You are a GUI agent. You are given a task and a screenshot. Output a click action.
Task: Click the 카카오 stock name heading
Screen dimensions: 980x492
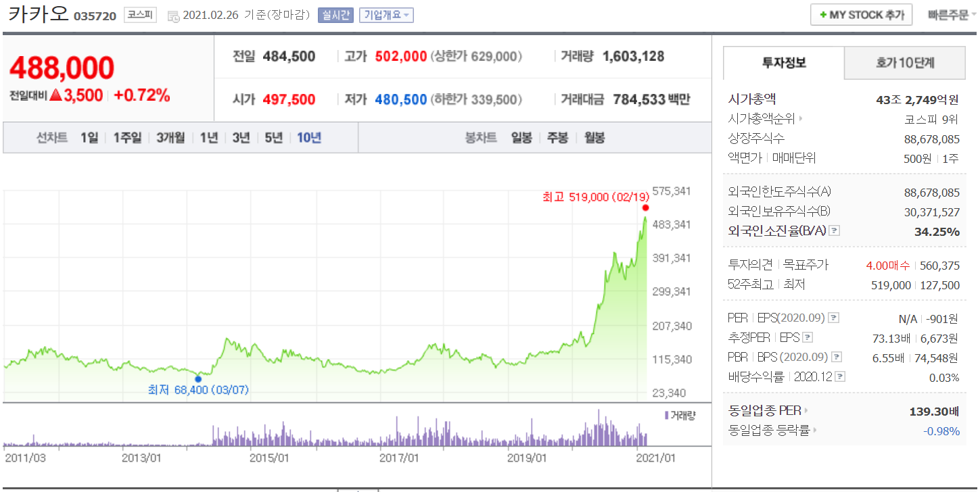(x=39, y=14)
